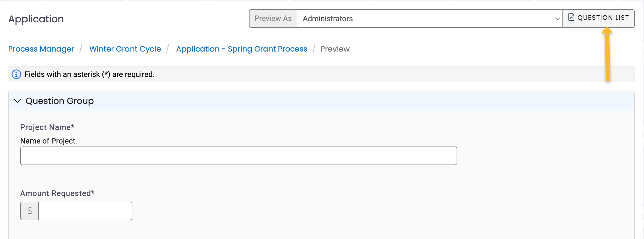Click the Preview As label button
The height and width of the screenshot is (239, 644).
[x=273, y=18]
